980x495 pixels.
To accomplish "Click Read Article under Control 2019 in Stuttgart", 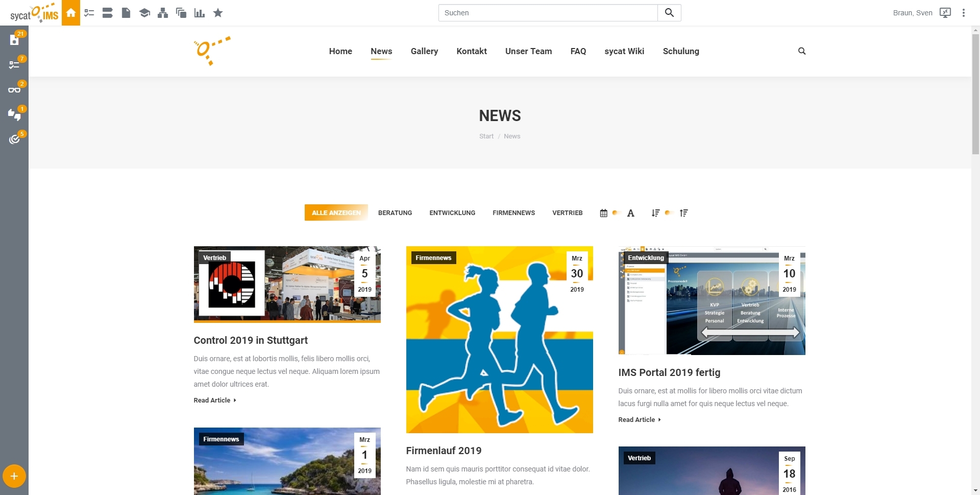I will tap(215, 400).
